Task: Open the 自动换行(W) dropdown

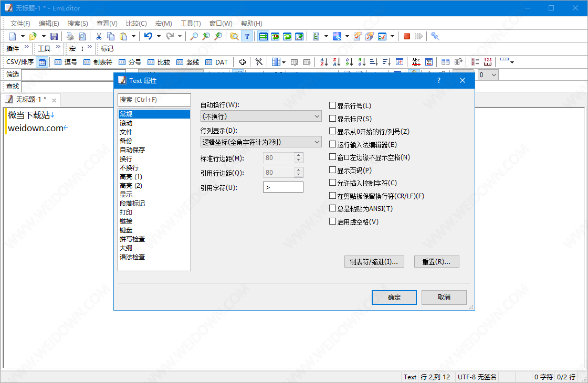Action: pyautogui.click(x=261, y=116)
